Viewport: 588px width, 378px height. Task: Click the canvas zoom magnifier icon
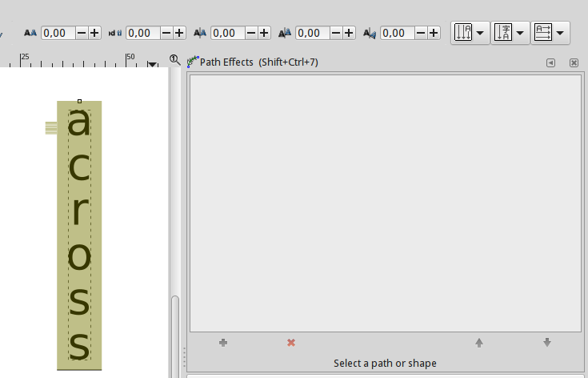[x=175, y=60]
